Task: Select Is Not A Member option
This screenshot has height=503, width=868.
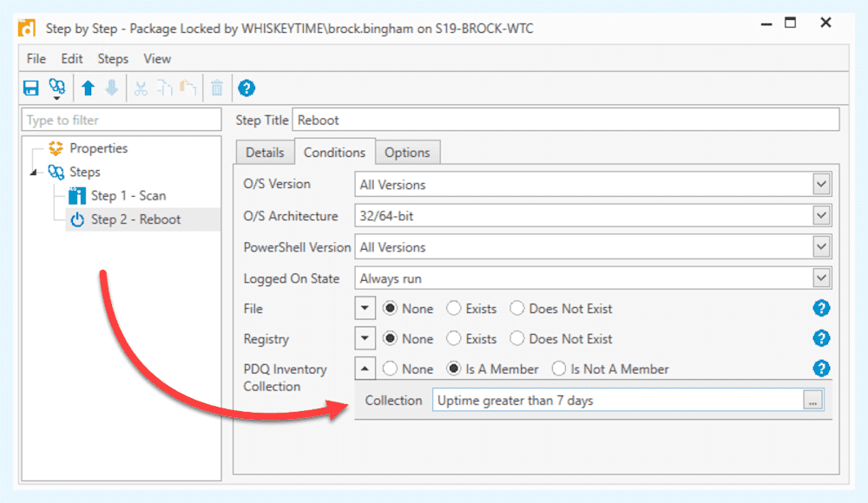Action: click(x=559, y=369)
